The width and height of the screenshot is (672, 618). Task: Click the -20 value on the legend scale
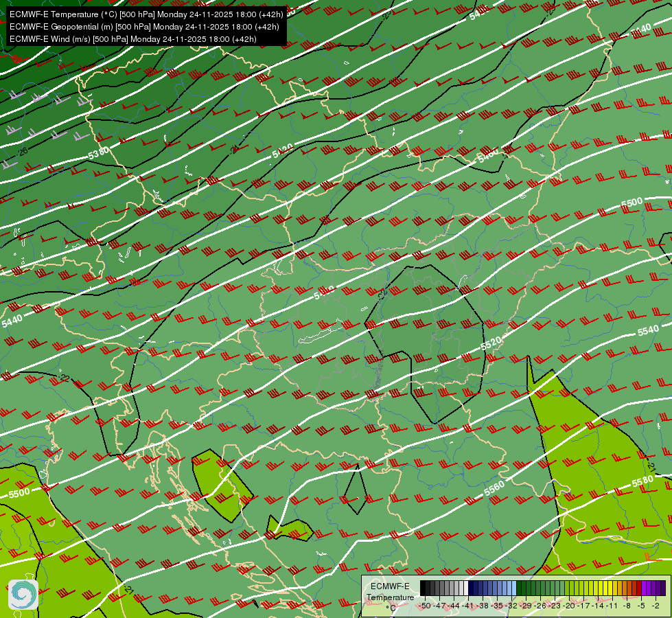pyautogui.click(x=569, y=606)
